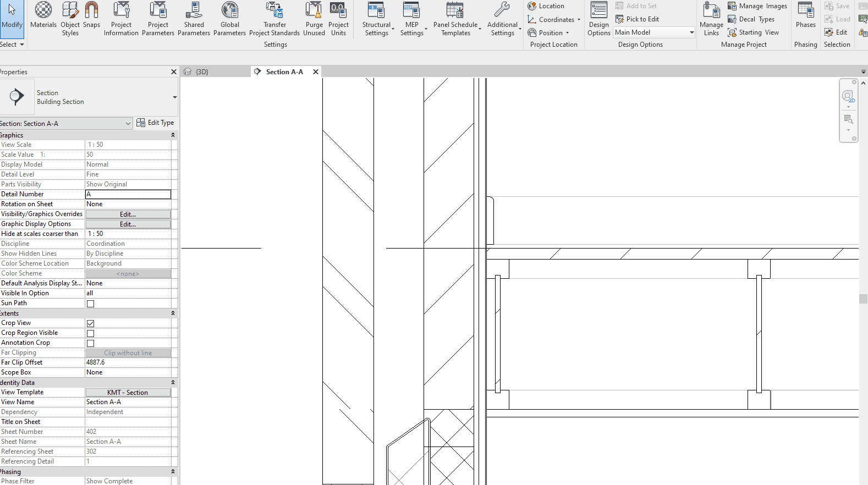This screenshot has height=485, width=868.
Task: Toggle the Sun Path checkbox
Action: tap(90, 304)
